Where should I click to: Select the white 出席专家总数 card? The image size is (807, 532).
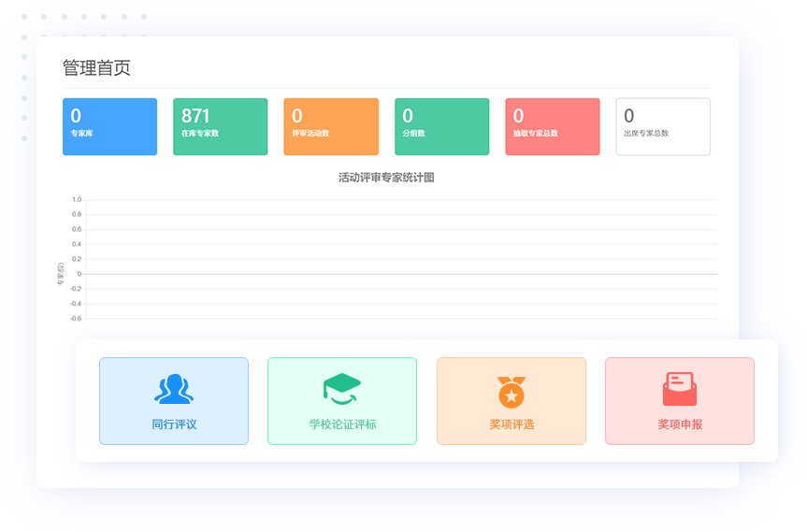click(663, 126)
